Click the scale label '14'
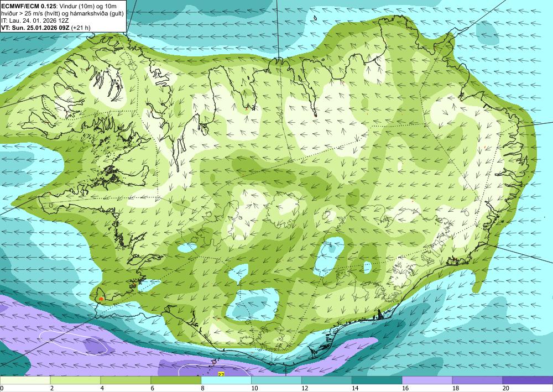The image size is (553, 392). coord(355,389)
